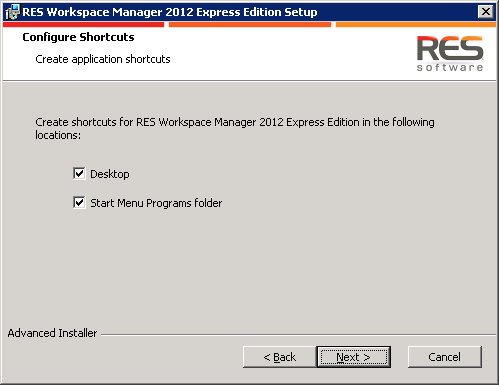Go back with the Back button
This screenshot has width=499, height=385.
(x=279, y=357)
